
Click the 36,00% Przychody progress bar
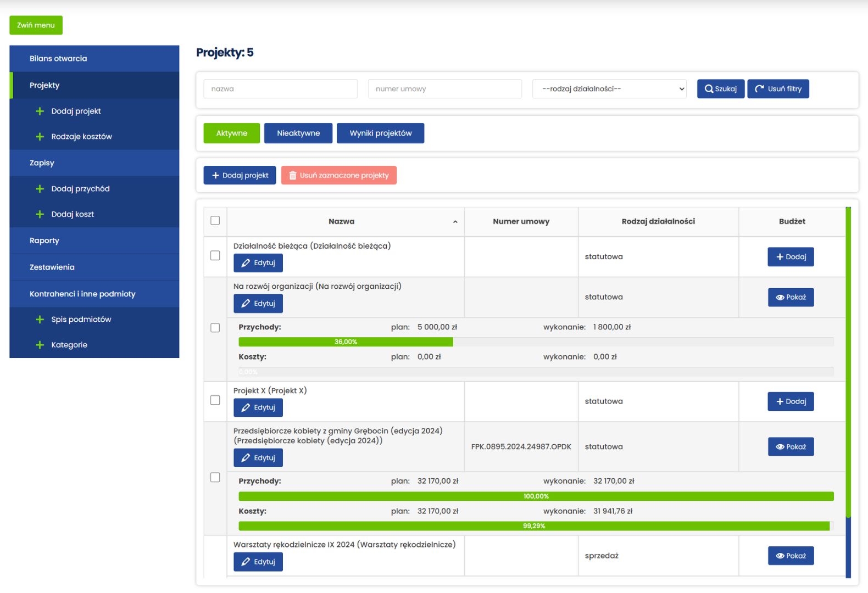coord(346,342)
